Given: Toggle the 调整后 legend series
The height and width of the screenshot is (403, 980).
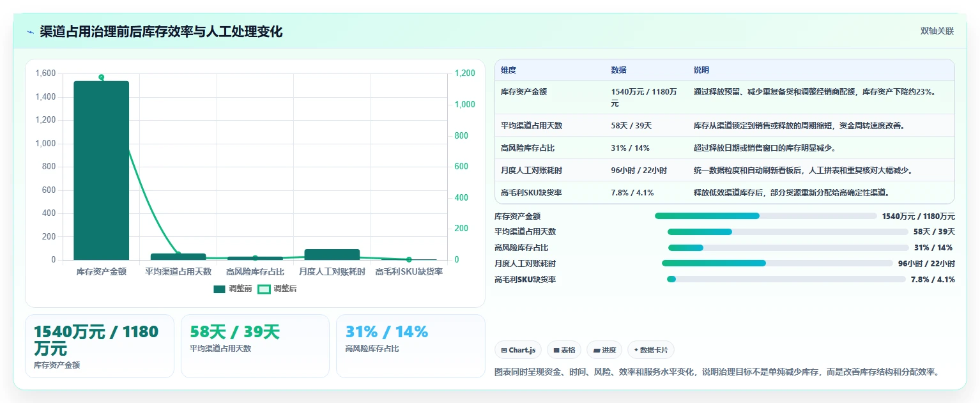Looking at the screenshot, I should coord(277,289).
